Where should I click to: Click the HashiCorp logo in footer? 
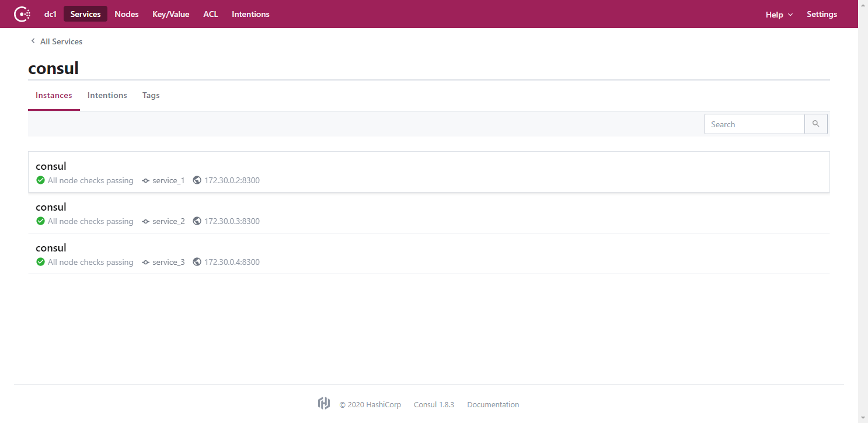[x=324, y=404]
